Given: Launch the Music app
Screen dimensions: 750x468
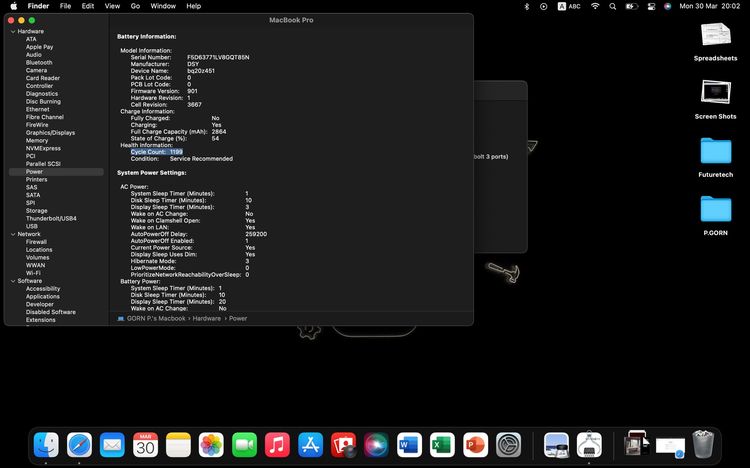Looking at the screenshot, I should (x=277, y=445).
